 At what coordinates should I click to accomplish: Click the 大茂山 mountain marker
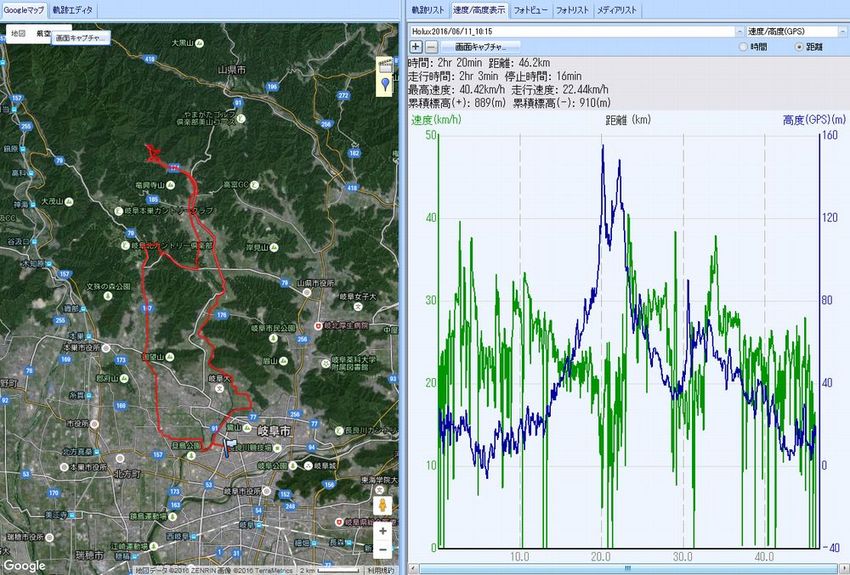coord(69,202)
